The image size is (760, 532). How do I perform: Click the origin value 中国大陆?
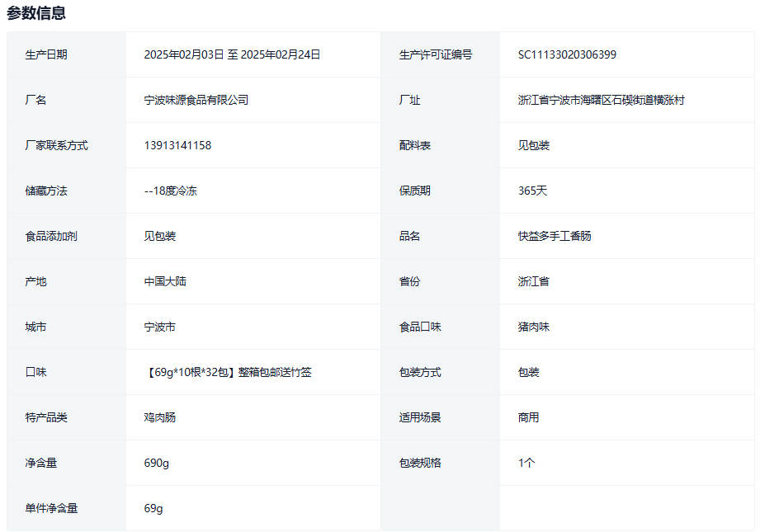coord(165,281)
